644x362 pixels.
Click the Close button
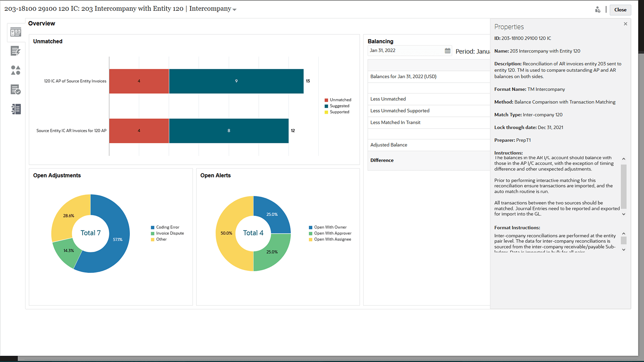(x=620, y=10)
